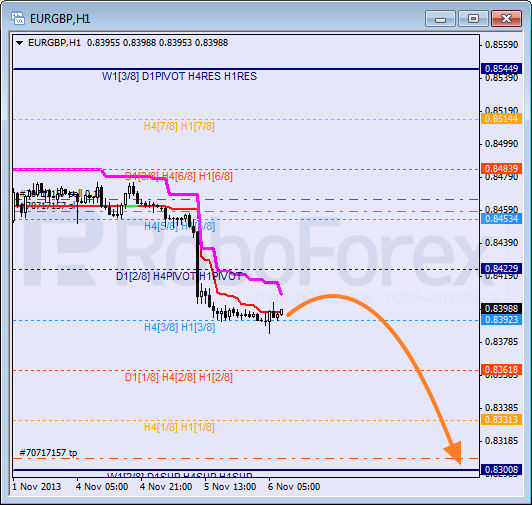
Task: Click the 0.83618 red price label
Action: (501, 370)
